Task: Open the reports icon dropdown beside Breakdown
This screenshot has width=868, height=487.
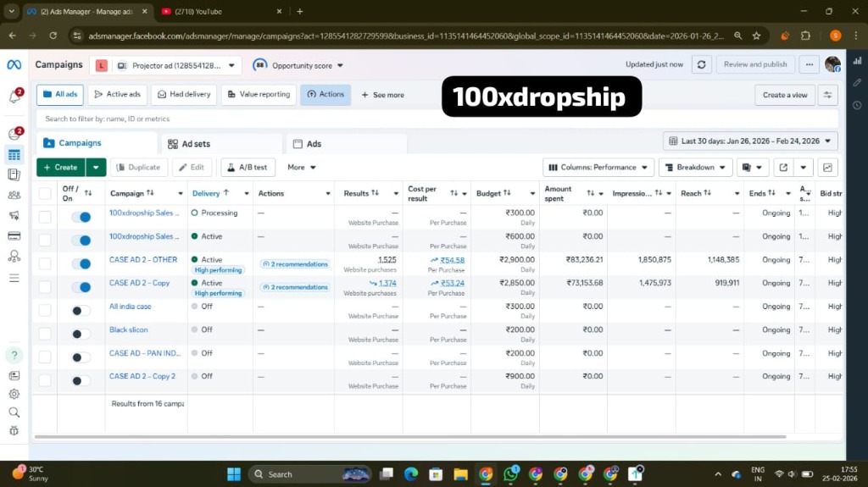Action: pos(752,167)
